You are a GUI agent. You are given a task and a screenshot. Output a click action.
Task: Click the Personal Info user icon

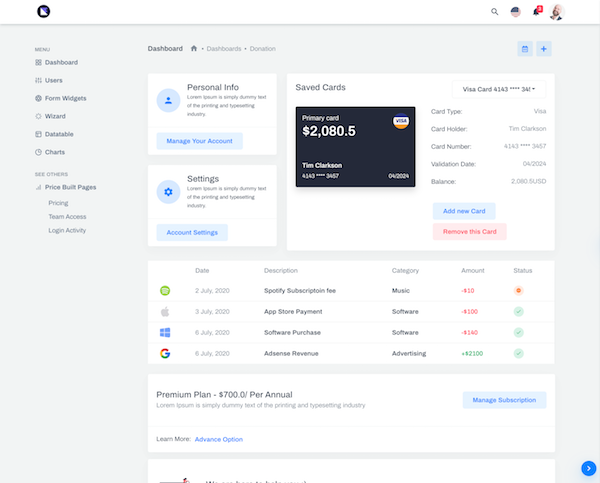point(168,101)
